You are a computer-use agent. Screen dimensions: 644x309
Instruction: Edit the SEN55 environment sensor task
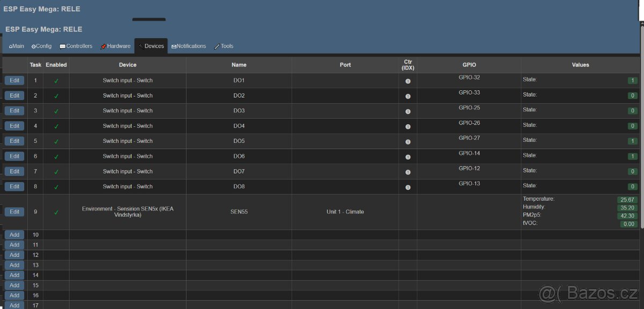click(x=14, y=212)
